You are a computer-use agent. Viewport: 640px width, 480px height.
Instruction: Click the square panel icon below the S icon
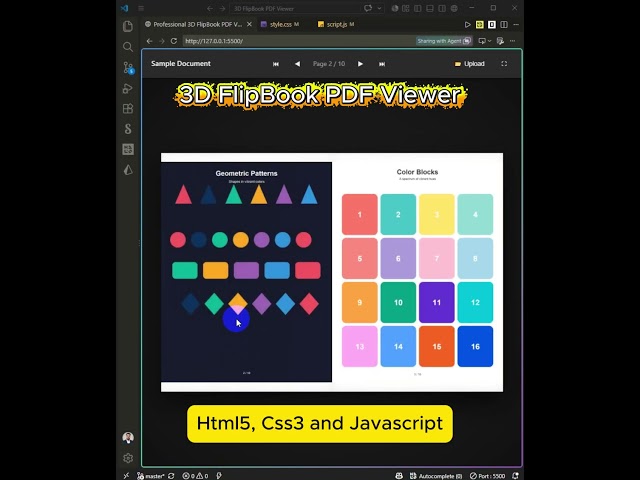click(128, 149)
